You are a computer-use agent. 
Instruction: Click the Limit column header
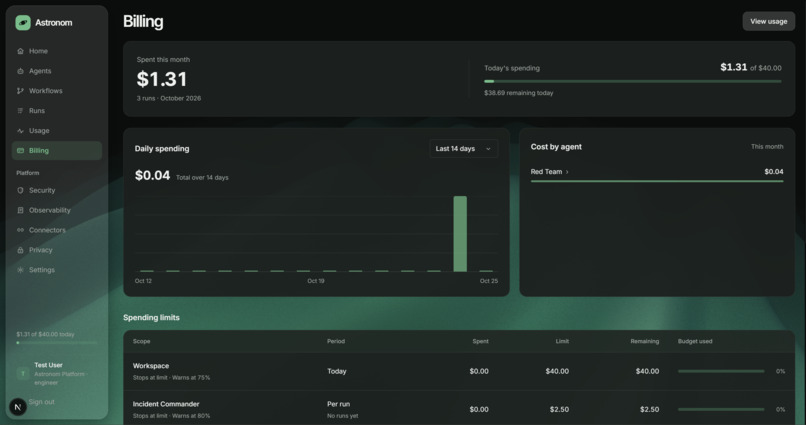(562, 341)
